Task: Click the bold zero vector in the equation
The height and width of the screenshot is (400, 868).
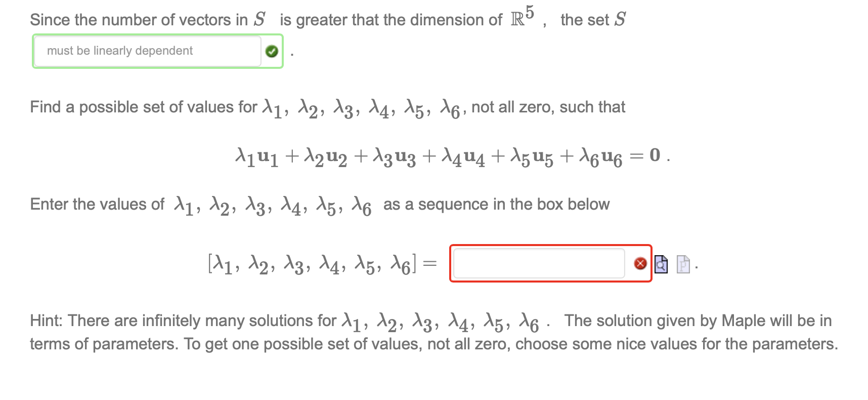Action: (x=655, y=155)
